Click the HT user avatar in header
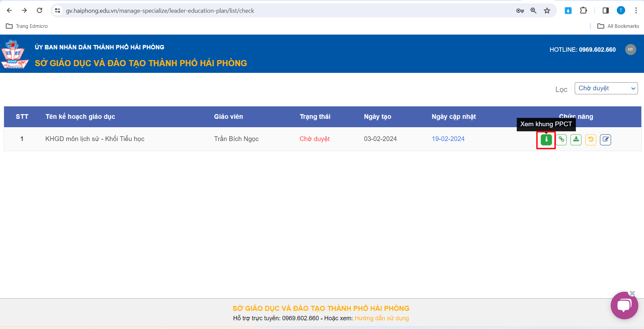 pos(630,49)
